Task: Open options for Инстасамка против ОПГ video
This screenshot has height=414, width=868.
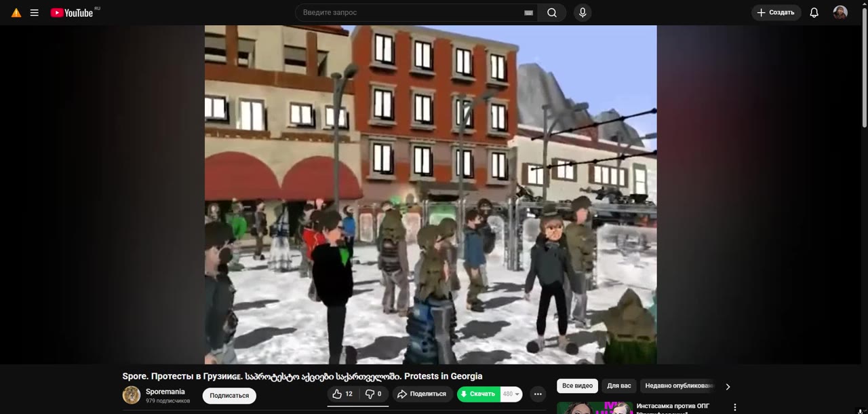Action: point(734,407)
